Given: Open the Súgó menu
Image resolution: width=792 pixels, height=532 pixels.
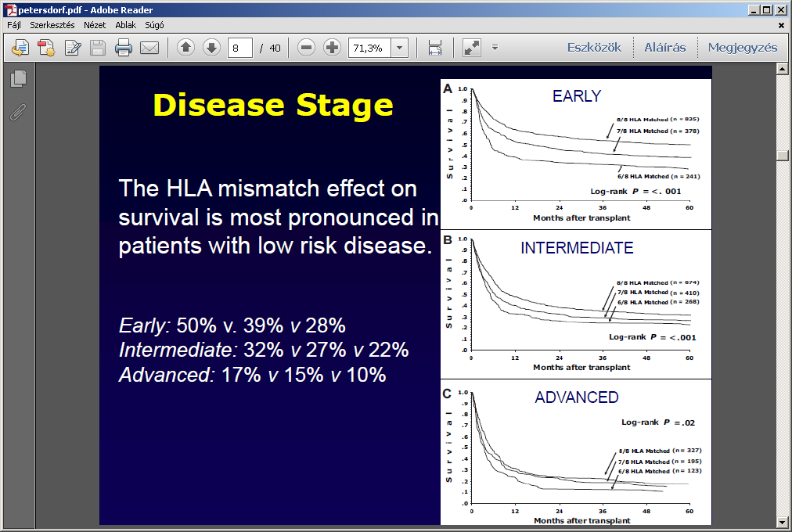Looking at the screenshot, I should click(154, 25).
